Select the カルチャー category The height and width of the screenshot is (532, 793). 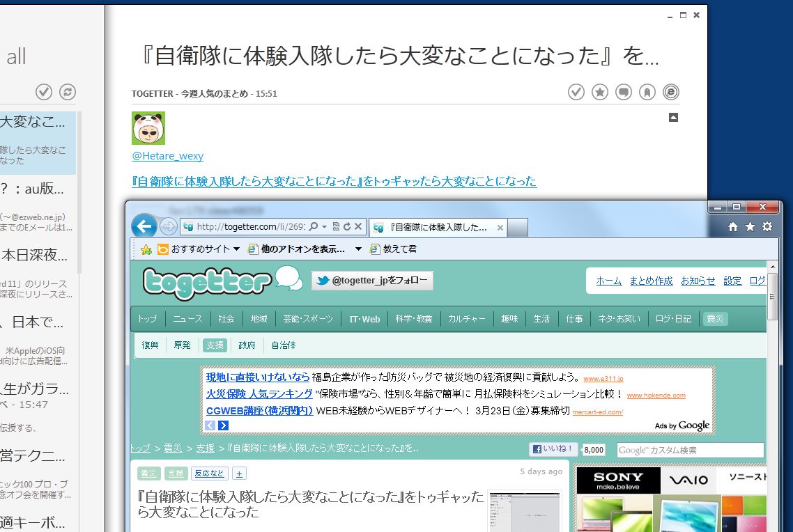pos(466,319)
